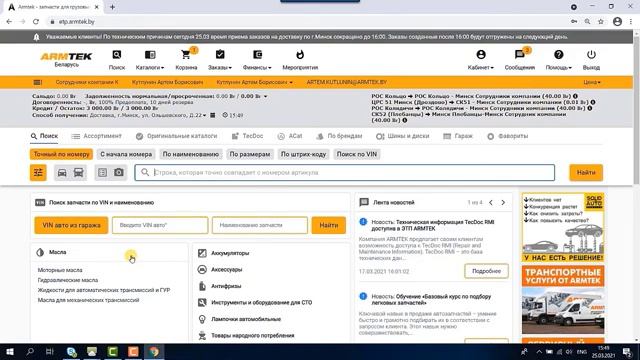Select the truck/bus icon filter
Viewport: 640px width, 360px height.
[78, 173]
